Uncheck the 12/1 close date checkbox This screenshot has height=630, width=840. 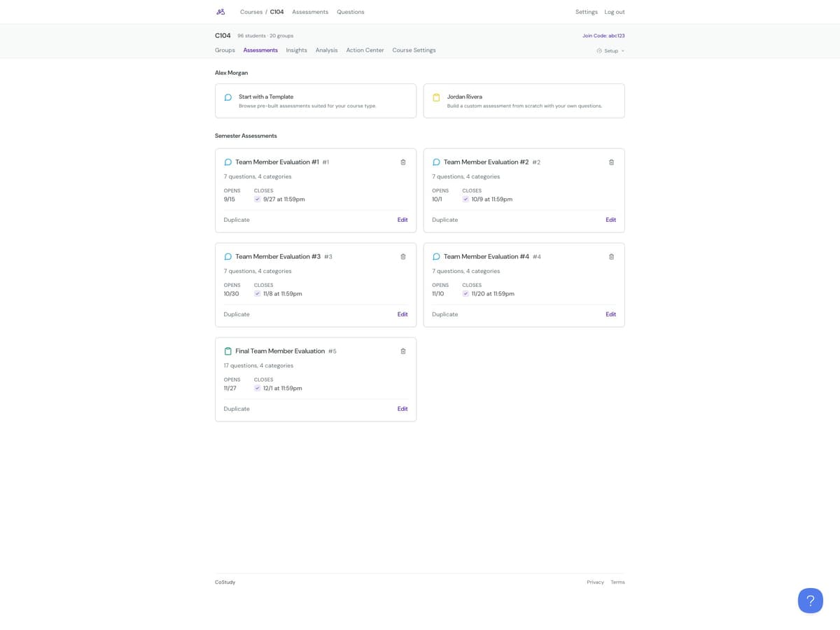pyautogui.click(x=258, y=388)
